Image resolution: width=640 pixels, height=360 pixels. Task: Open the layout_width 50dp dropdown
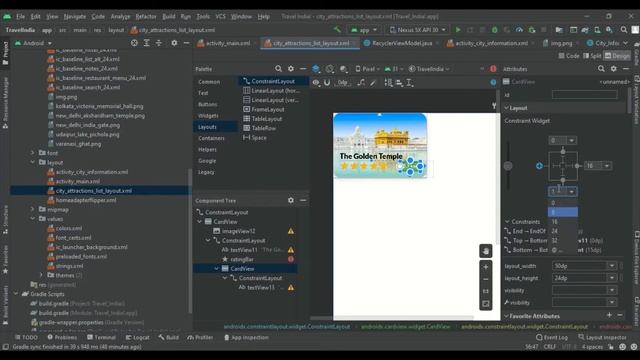pos(611,266)
